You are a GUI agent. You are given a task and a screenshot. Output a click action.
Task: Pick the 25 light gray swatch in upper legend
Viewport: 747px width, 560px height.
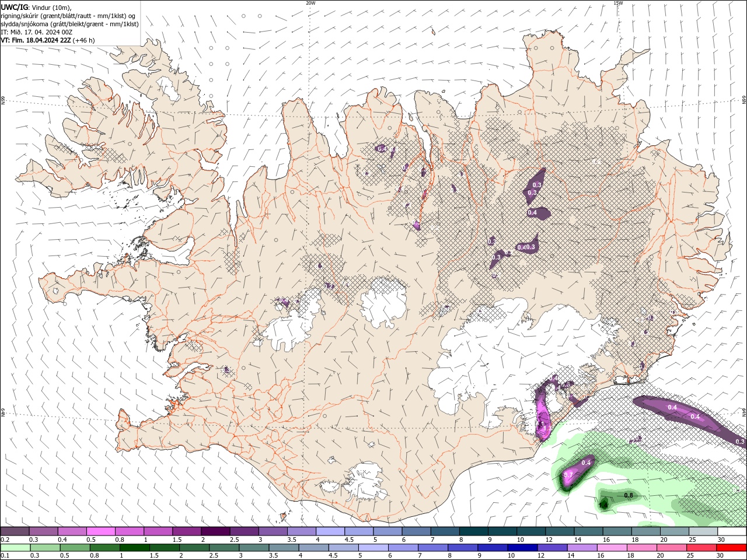704,531
